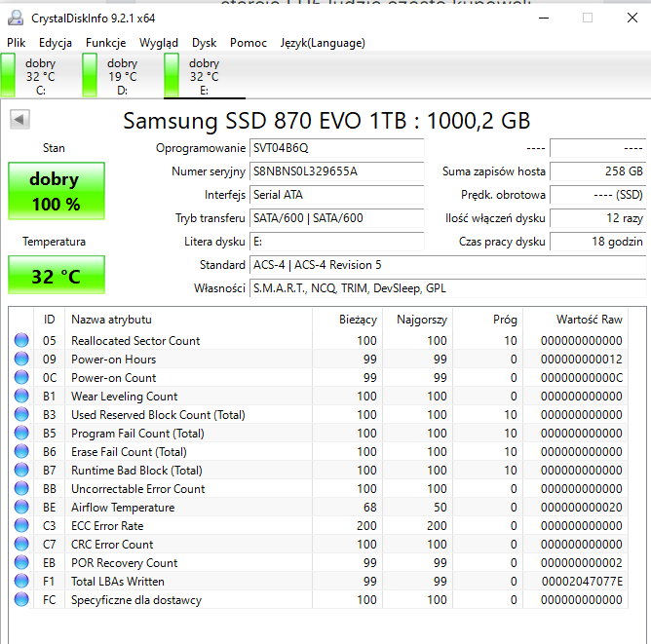The image size is (651, 644).
Task: Click the previous disk arrow icon
Action: pos(19,120)
